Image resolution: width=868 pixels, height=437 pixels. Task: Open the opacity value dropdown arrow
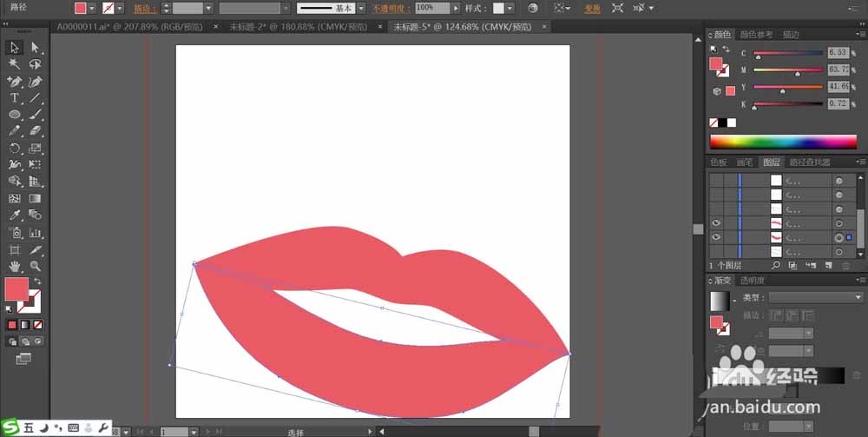(x=456, y=8)
